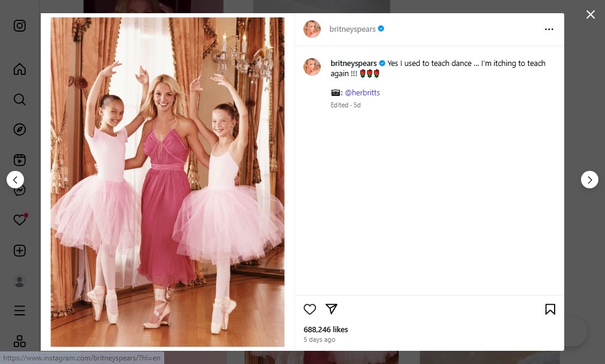605x364 pixels.
Task: Open Explore via the compass icon
Action: pyautogui.click(x=20, y=130)
